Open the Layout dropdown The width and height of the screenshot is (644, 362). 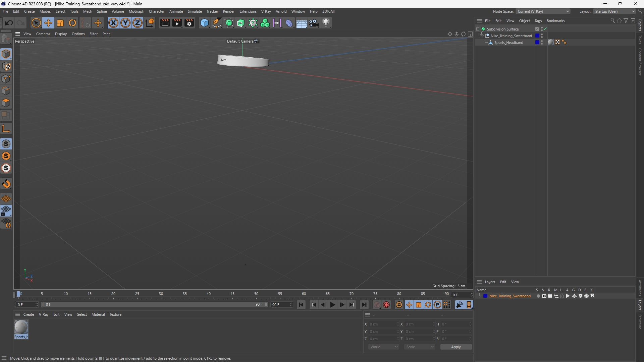615,11
